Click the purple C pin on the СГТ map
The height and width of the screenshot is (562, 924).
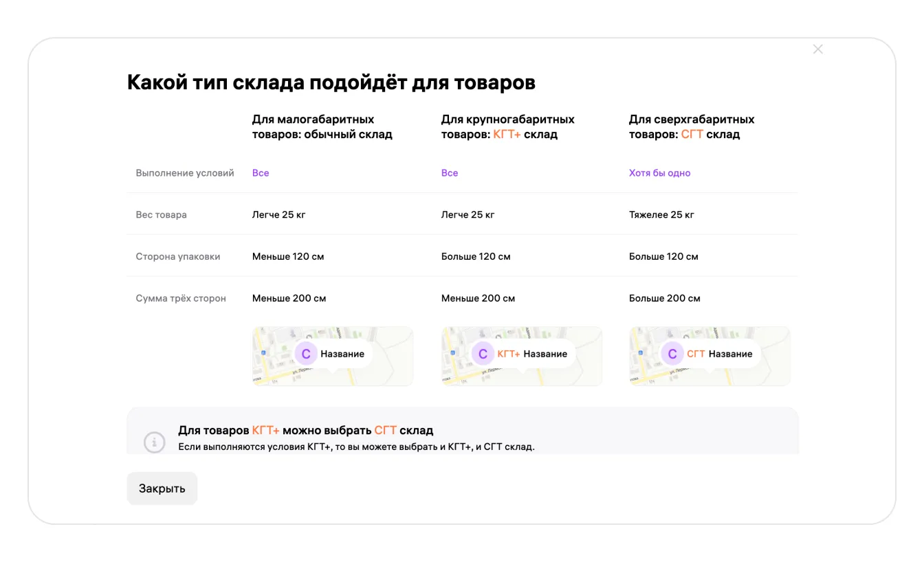pos(672,354)
